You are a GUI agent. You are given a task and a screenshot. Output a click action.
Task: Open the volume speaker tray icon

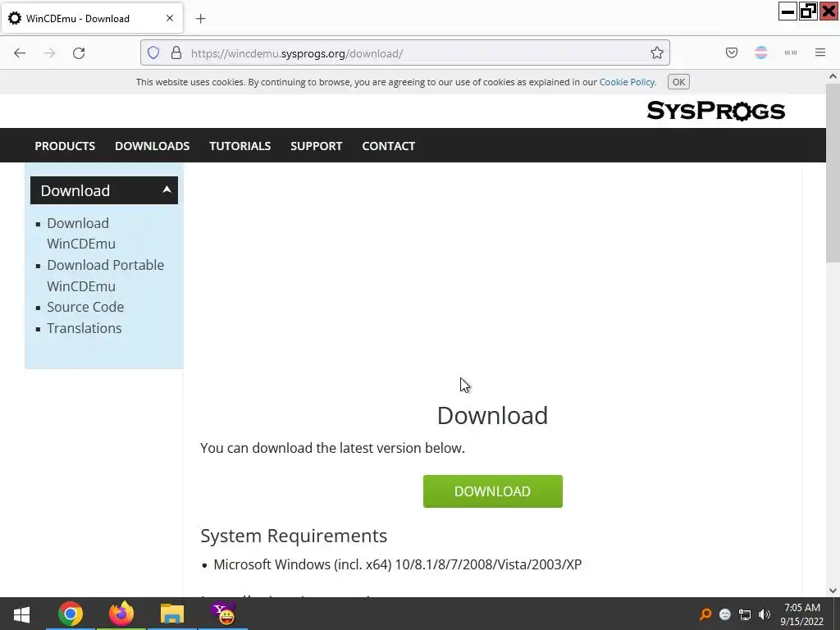click(765, 614)
